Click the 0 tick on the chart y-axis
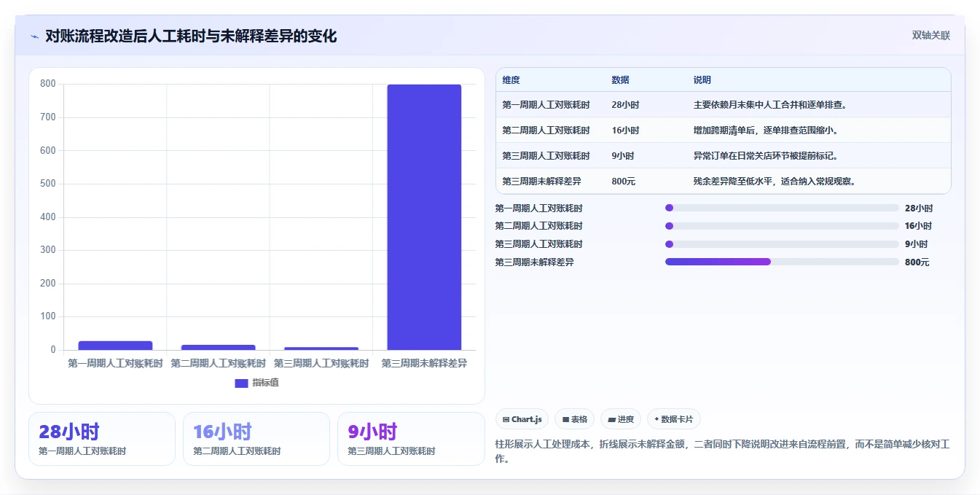The image size is (980, 495). click(52, 350)
